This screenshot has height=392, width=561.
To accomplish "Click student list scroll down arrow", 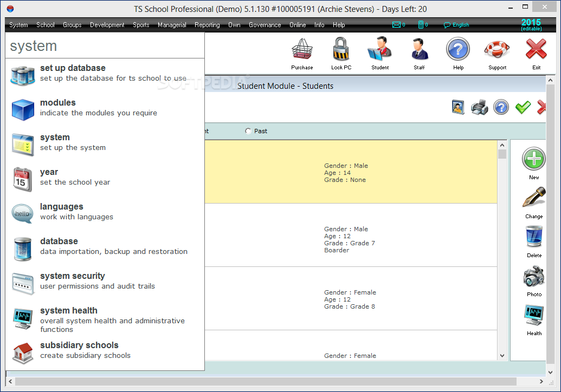I will coord(502,356).
